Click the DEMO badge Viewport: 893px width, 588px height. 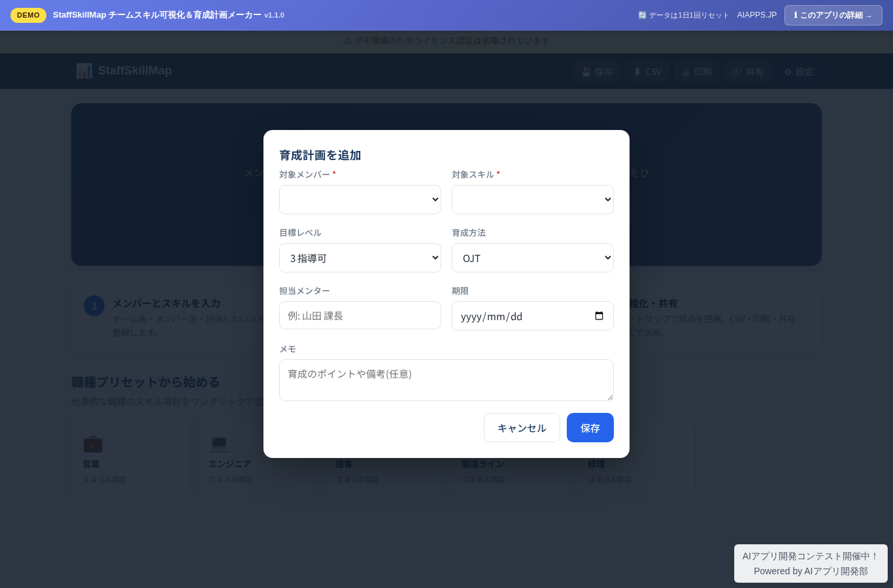pos(28,15)
